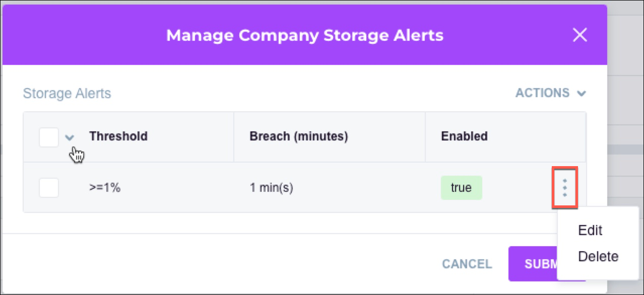Viewport: 644px width, 295px height.
Task: Choose Delete from the row menu
Action: coord(598,257)
